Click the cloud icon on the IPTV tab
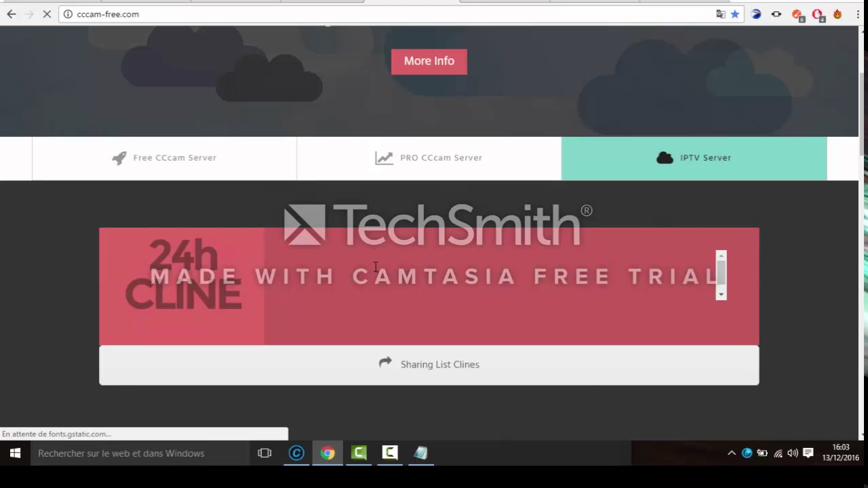868x488 pixels. pos(665,158)
